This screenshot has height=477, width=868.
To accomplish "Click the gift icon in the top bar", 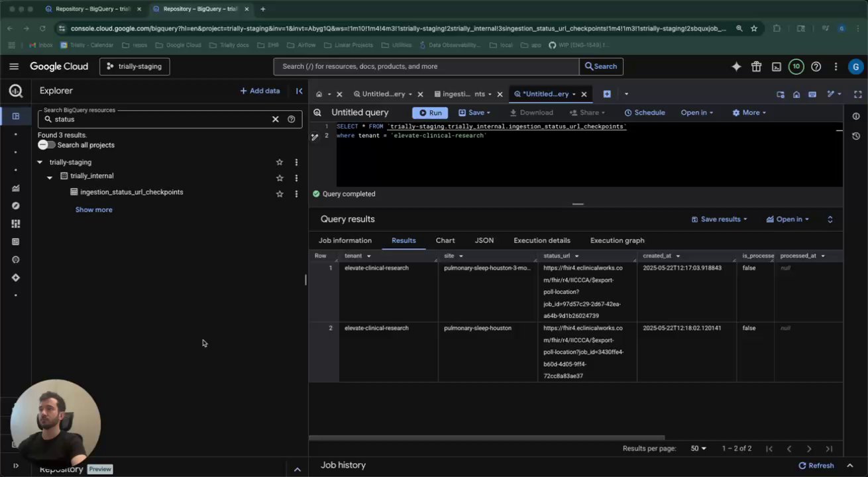I will pyautogui.click(x=756, y=66).
